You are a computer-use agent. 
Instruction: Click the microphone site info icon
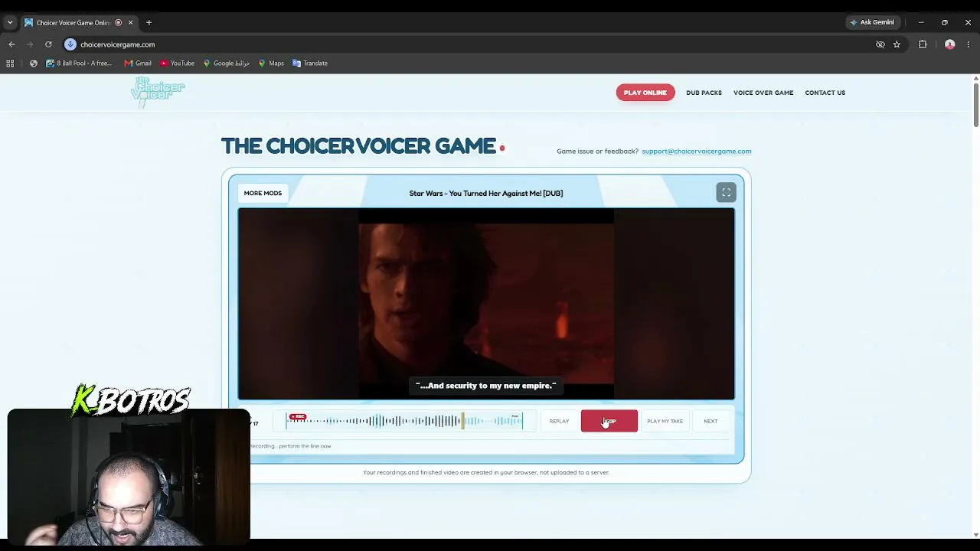tap(70, 44)
